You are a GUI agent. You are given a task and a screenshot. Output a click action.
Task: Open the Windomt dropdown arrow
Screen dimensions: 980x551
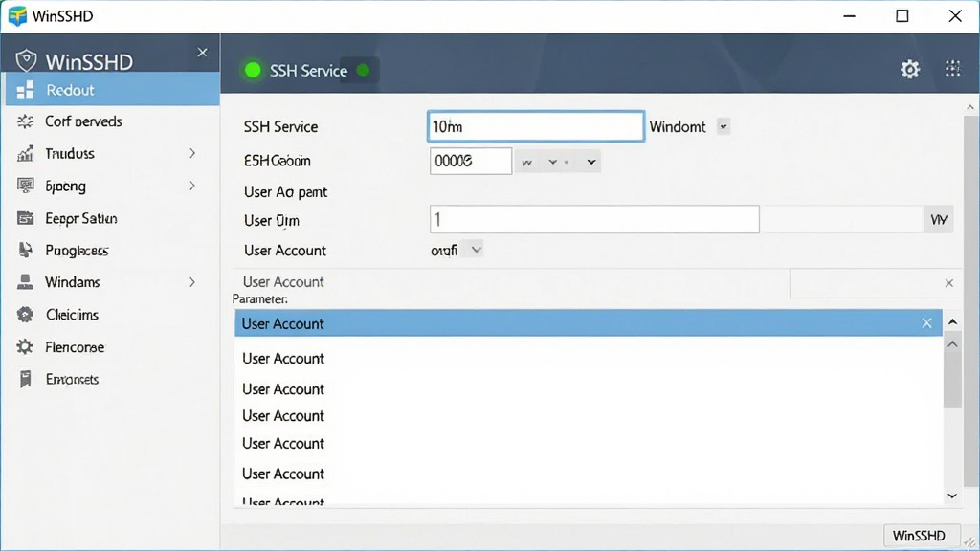click(724, 127)
